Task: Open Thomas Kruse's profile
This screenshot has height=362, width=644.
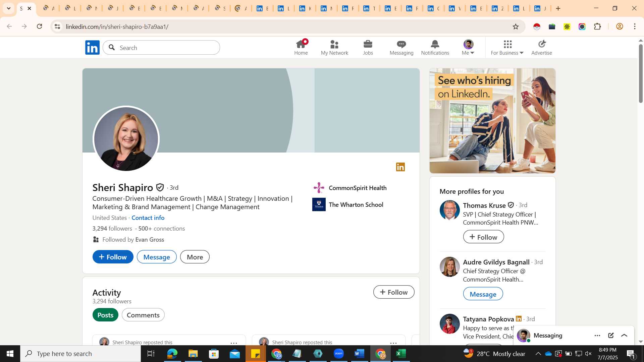Action: (484, 205)
